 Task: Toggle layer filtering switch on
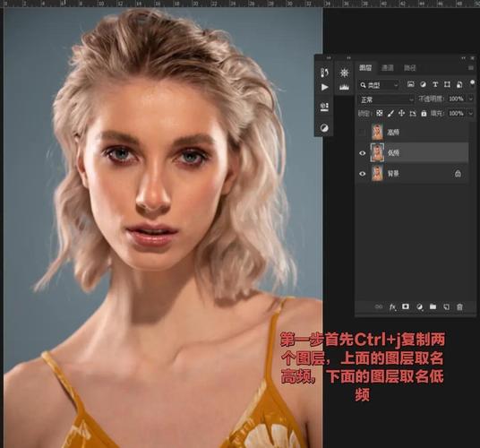[x=472, y=84]
